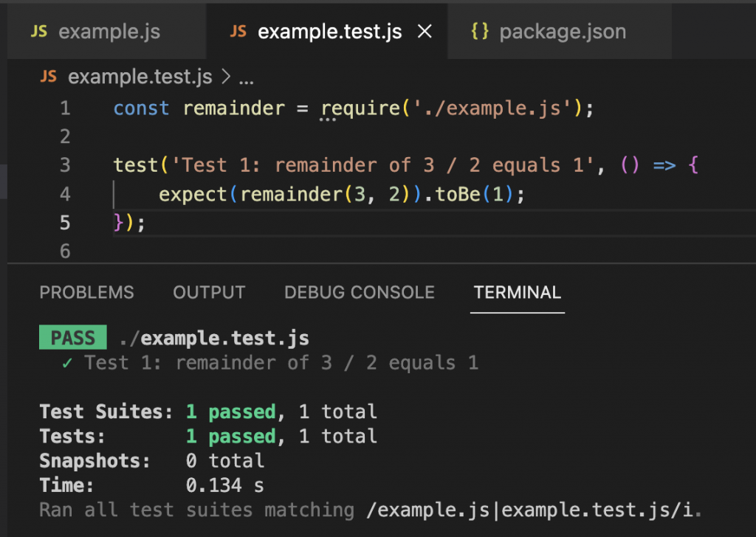The height and width of the screenshot is (537, 756).
Task: Click the curly braces icon on package.json tab
Action: (480, 32)
